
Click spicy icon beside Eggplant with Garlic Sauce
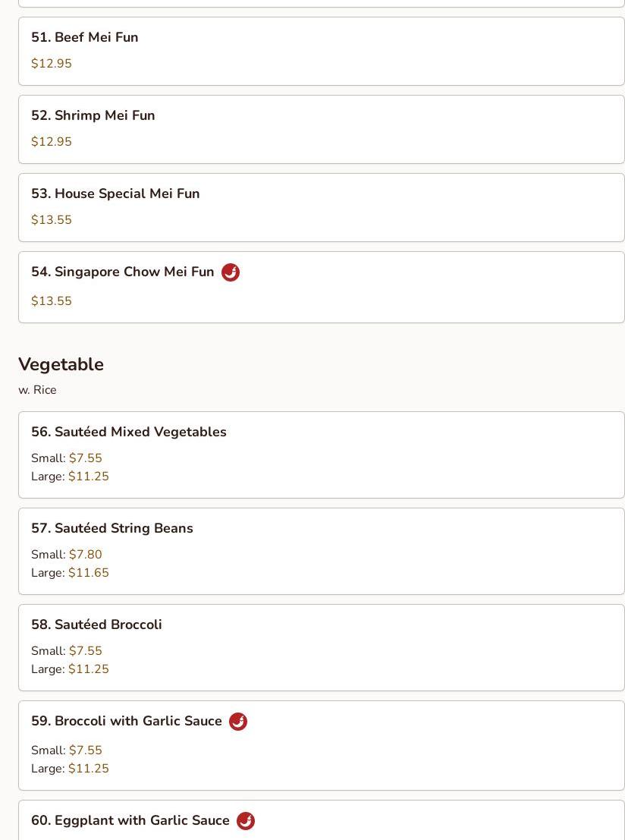[245, 821]
